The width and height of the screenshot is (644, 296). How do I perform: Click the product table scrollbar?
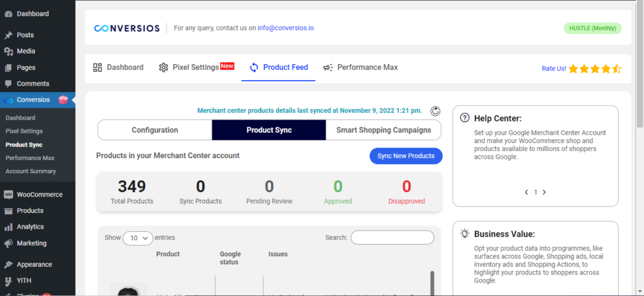(x=432, y=283)
